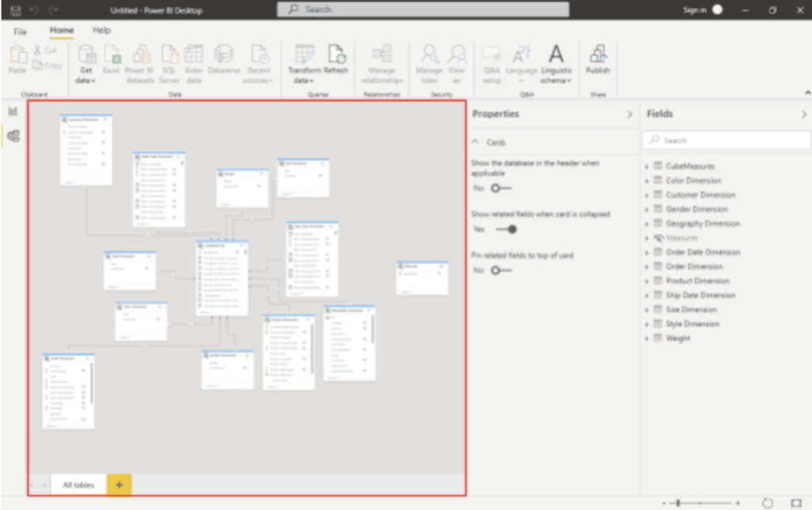Expand the Geography Dimension table
The height and width of the screenshot is (510, 812).
[x=646, y=224]
